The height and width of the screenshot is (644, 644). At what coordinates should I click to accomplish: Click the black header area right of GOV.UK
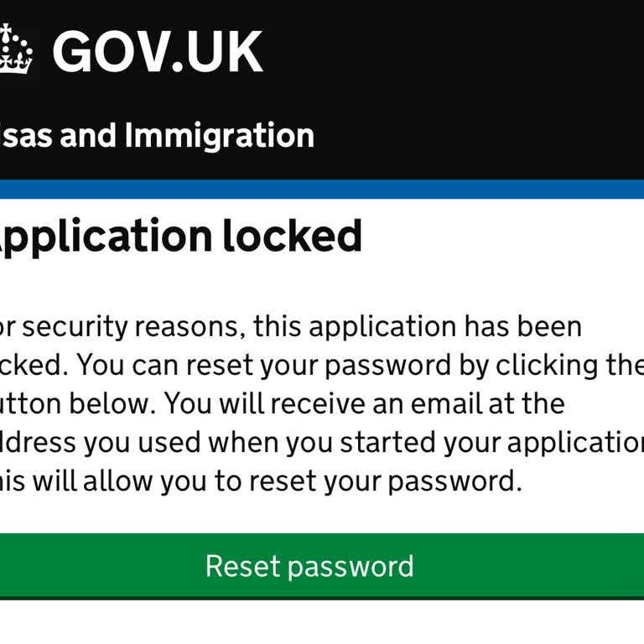[x=461, y=52]
